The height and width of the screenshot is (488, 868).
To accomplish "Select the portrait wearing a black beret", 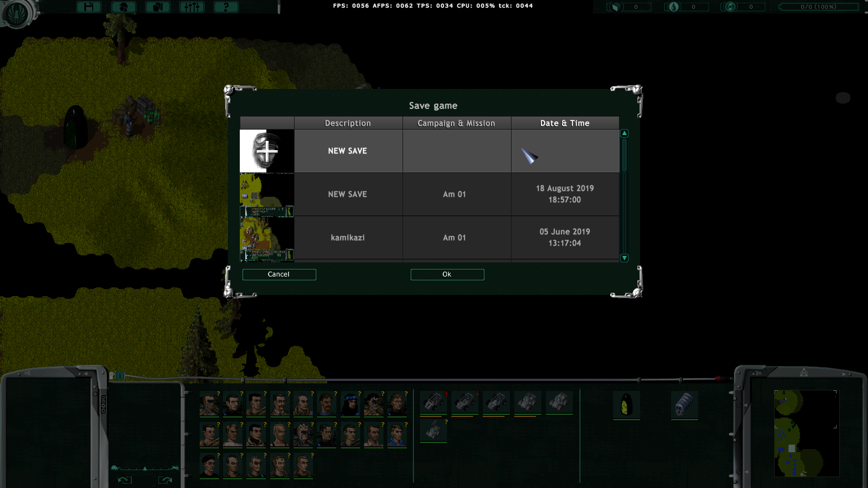I will [x=209, y=466].
